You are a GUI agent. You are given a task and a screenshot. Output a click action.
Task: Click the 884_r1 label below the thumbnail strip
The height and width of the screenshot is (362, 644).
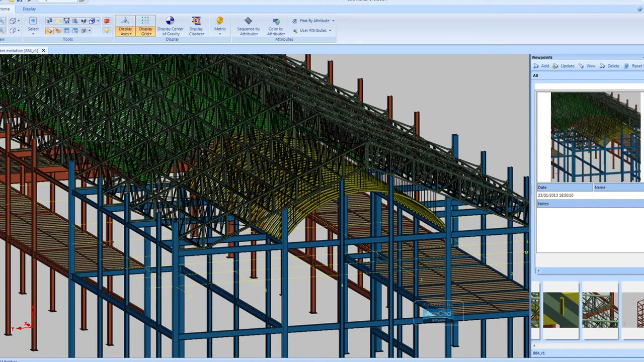pyautogui.click(x=538, y=353)
